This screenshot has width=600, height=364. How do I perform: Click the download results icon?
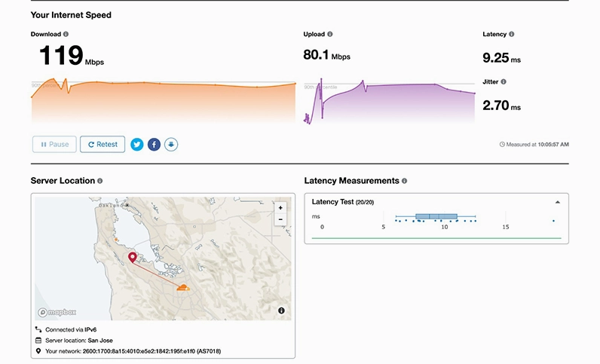click(x=171, y=144)
